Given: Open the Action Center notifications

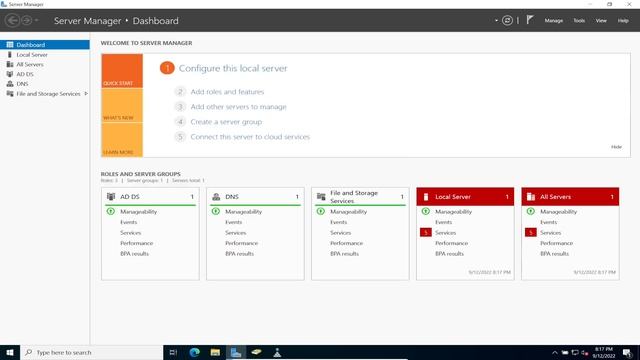Looking at the screenshot, I should pyautogui.click(x=627, y=353).
